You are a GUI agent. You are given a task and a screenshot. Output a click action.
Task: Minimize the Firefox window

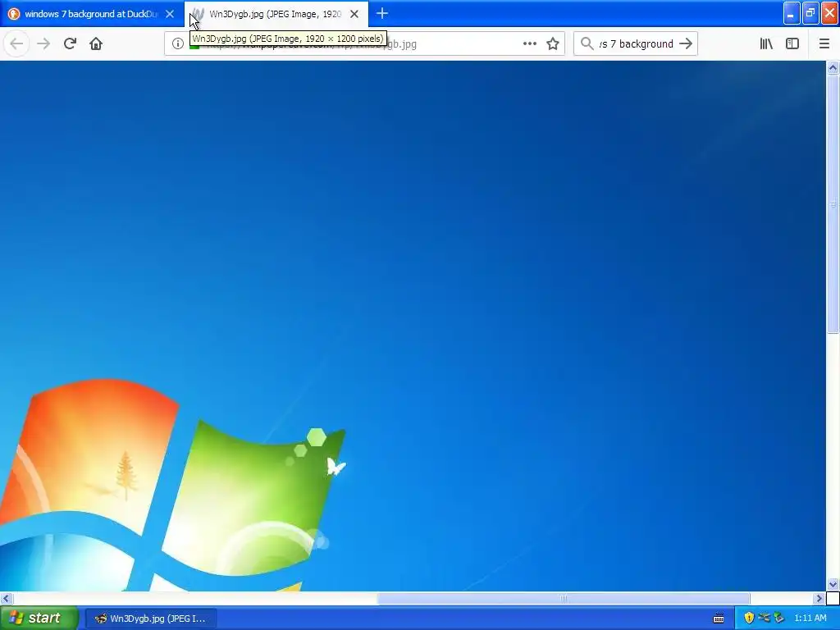(792, 13)
